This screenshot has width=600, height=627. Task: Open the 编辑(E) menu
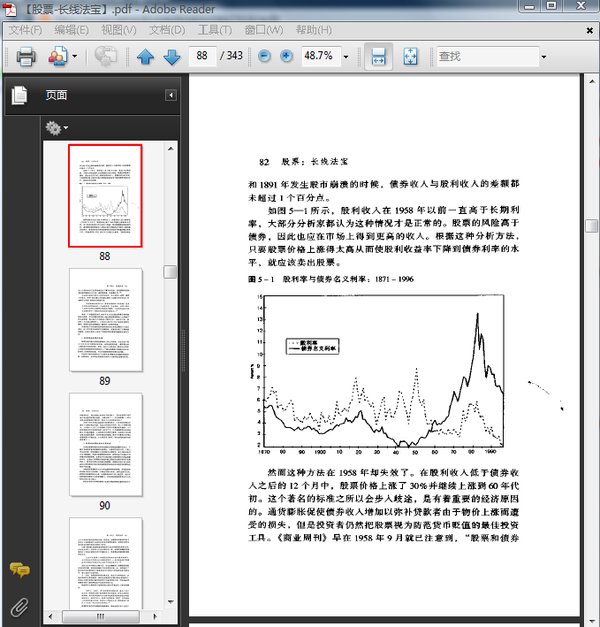click(x=72, y=30)
